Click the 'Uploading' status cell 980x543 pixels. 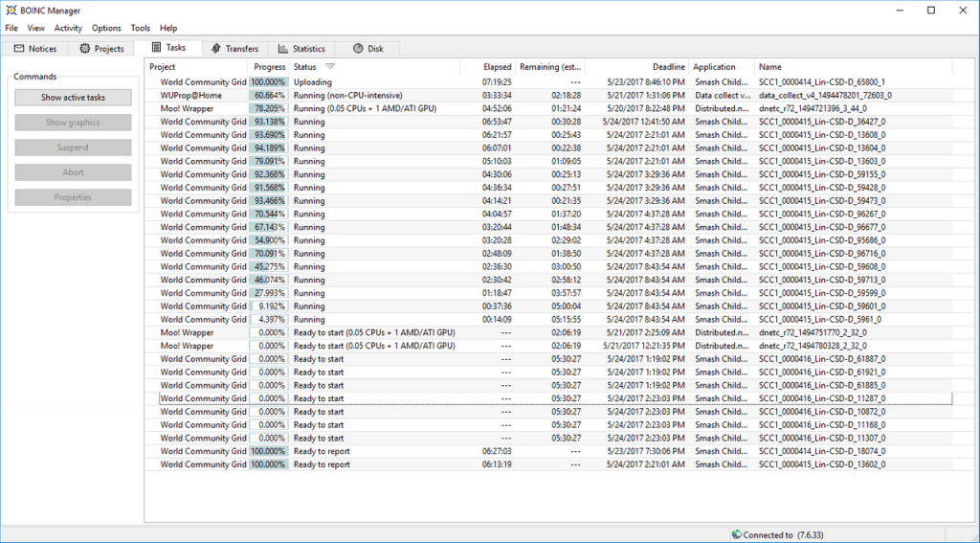[313, 82]
